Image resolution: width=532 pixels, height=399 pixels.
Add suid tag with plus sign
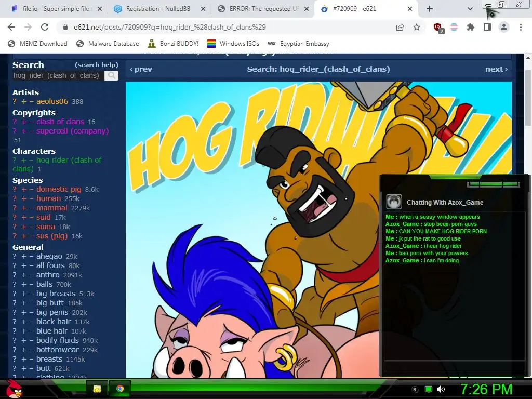[x=24, y=218]
